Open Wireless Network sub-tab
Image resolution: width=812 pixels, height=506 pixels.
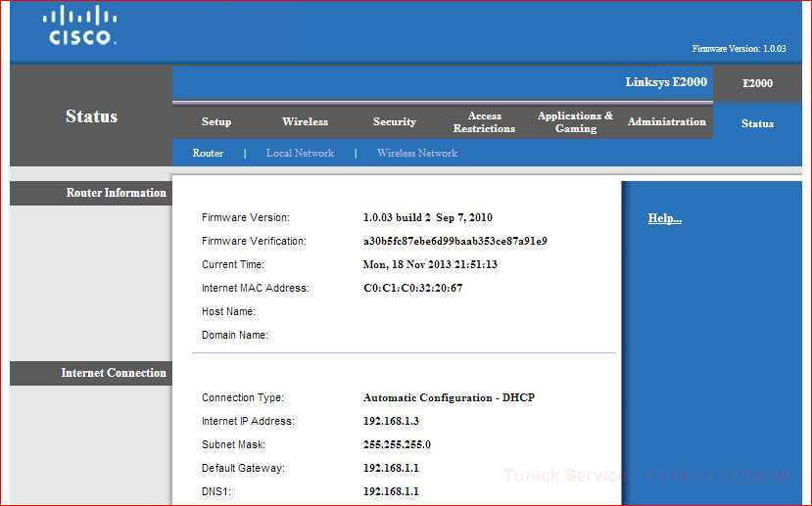417,153
